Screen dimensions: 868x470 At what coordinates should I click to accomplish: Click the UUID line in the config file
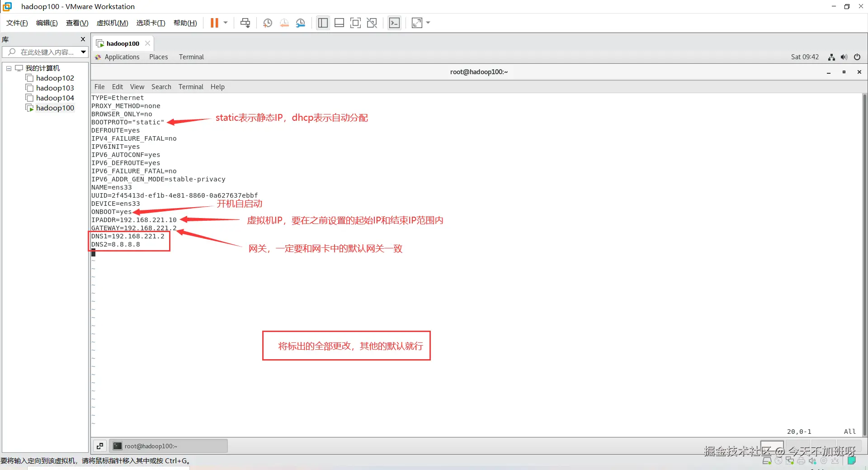click(175, 195)
